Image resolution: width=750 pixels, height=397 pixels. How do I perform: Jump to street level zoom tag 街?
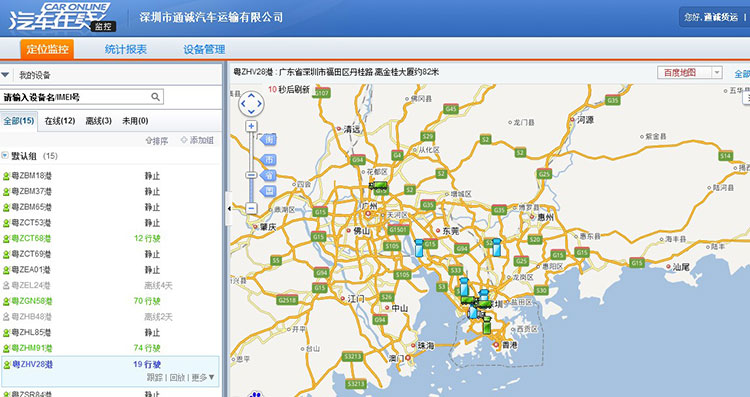[268, 140]
